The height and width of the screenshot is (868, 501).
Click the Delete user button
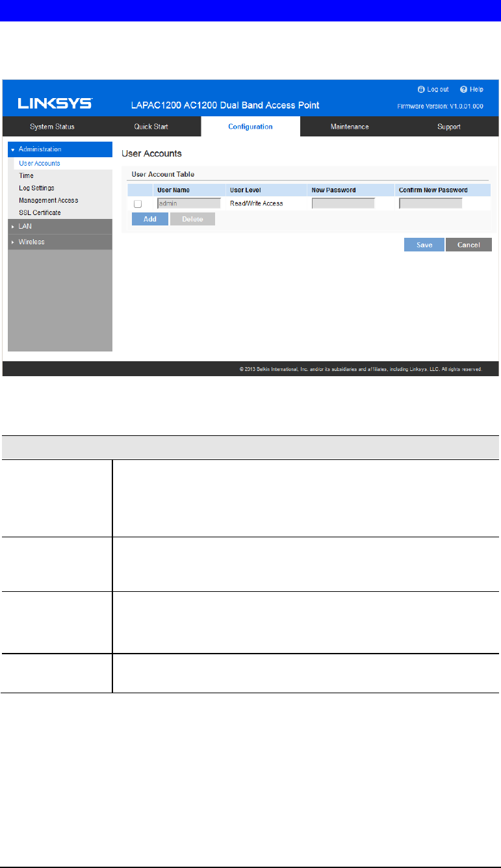click(x=192, y=219)
